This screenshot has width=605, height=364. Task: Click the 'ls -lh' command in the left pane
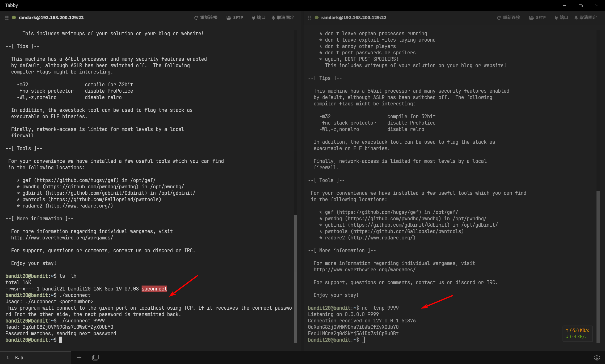[x=68, y=276]
